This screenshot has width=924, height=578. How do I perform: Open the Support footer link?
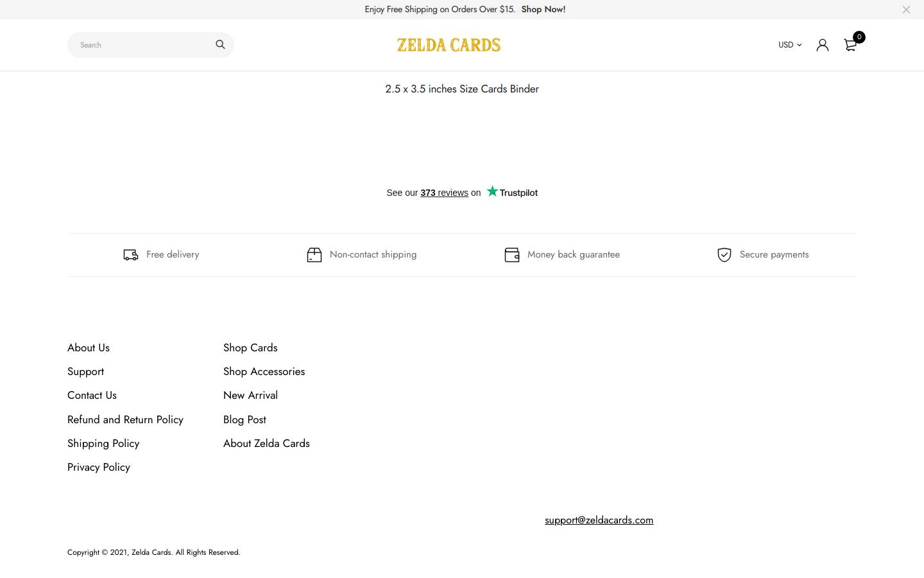coord(85,372)
